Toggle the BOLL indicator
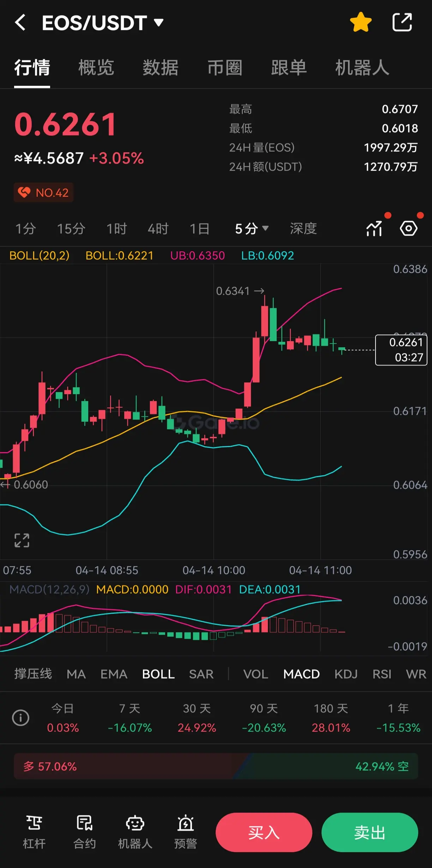Image resolution: width=432 pixels, height=868 pixels. coord(158,674)
